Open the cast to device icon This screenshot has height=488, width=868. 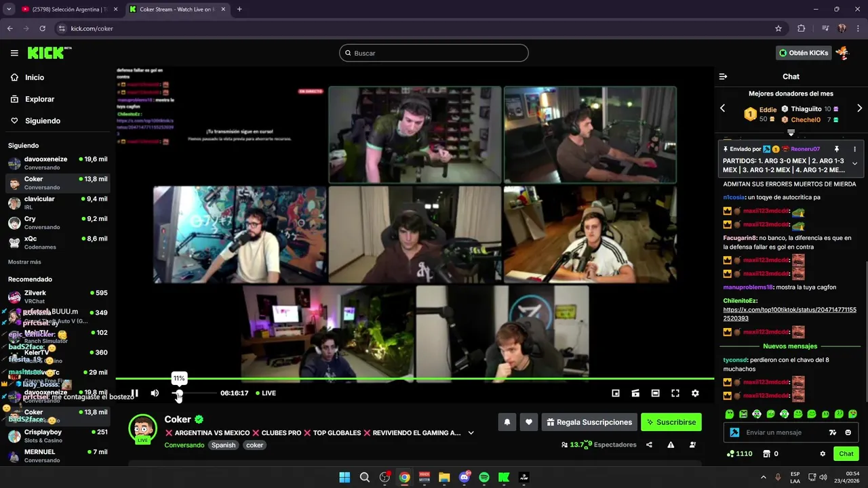(x=635, y=393)
